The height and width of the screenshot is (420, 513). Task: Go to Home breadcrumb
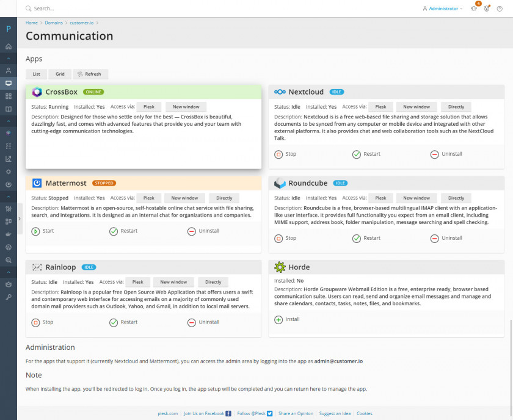pos(31,23)
